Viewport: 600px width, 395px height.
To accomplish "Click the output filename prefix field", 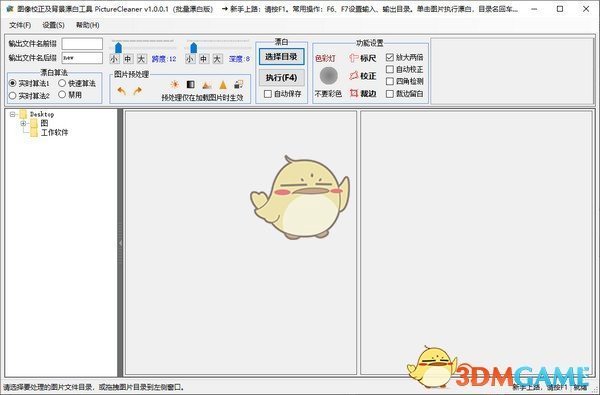I will click(x=82, y=44).
